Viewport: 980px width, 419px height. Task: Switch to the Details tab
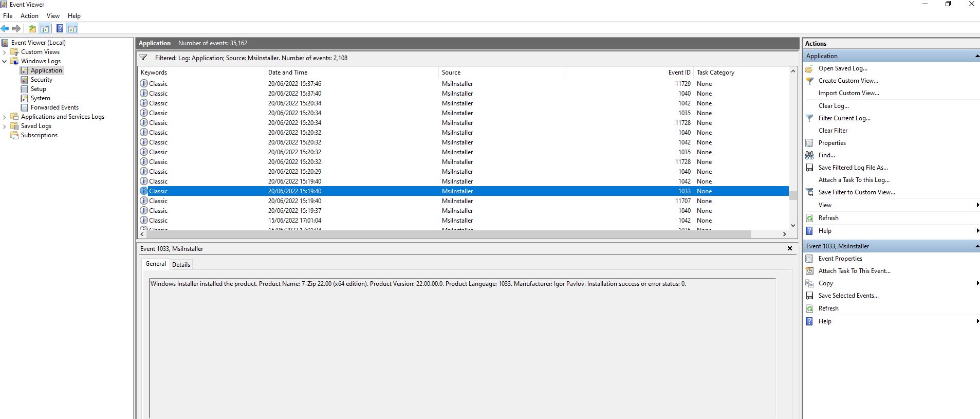[181, 265]
